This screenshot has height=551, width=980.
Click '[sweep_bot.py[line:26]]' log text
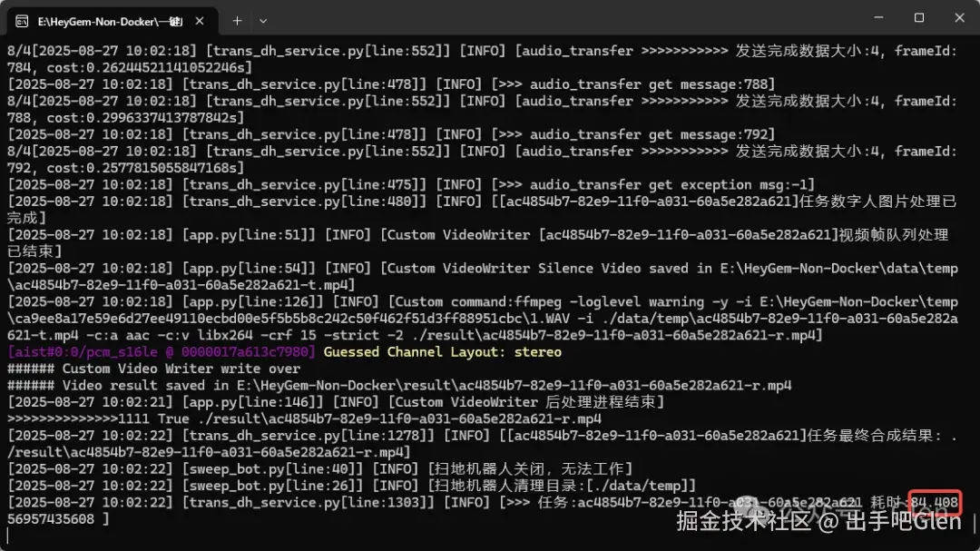coord(272,486)
